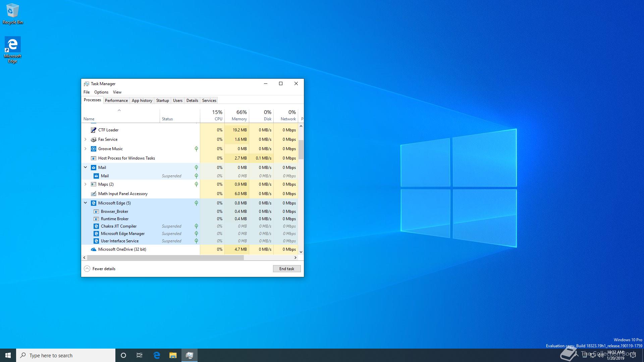The height and width of the screenshot is (362, 644).
Task: Click the Task Manager title bar icon
Action: (x=87, y=84)
